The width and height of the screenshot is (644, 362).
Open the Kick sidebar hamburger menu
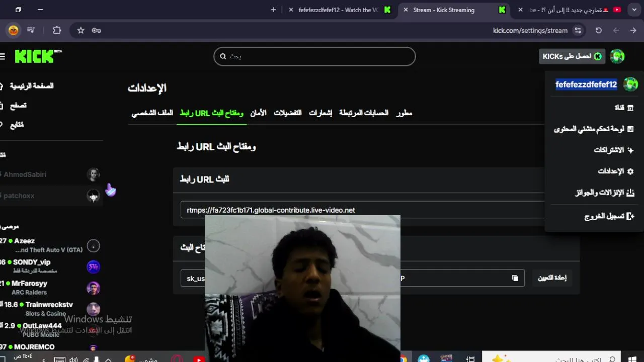(x=3, y=57)
